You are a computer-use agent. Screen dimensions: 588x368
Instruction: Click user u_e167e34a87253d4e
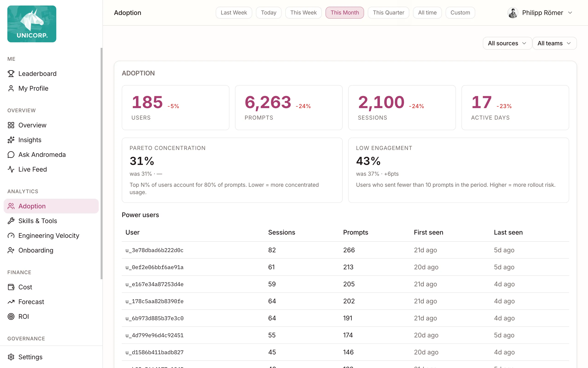pyautogui.click(x=154, y=284)
